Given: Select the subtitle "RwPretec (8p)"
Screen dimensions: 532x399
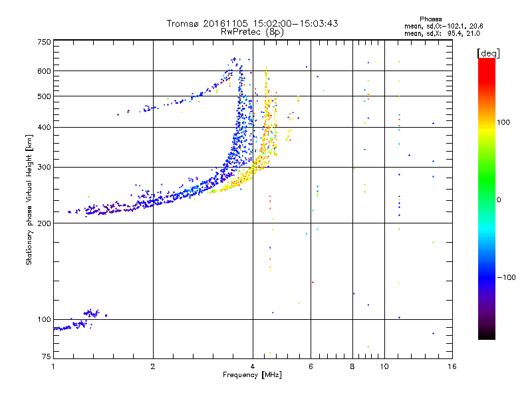Looking at the screenshot, I should [252, 32].
